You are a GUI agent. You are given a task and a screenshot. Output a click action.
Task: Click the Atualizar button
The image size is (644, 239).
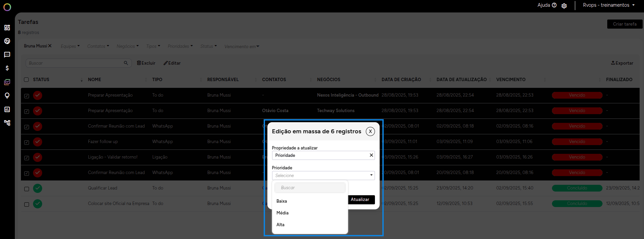click(x=360, y=200)
